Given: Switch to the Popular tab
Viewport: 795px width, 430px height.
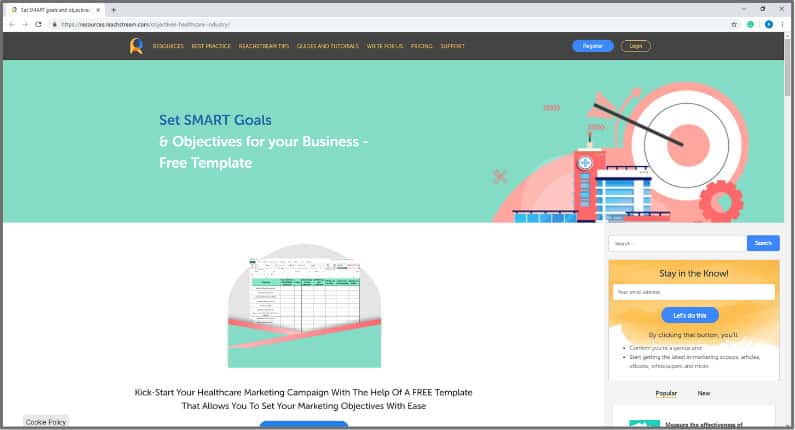Looking at the screenshot, I should click(x=666, y=393).
